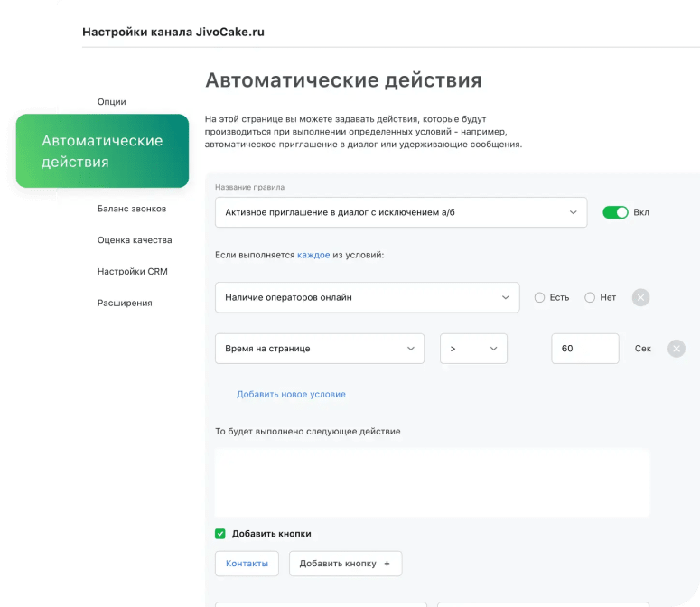700x607 pixels.
Task: Click the Название правила label
Action: 249,187
